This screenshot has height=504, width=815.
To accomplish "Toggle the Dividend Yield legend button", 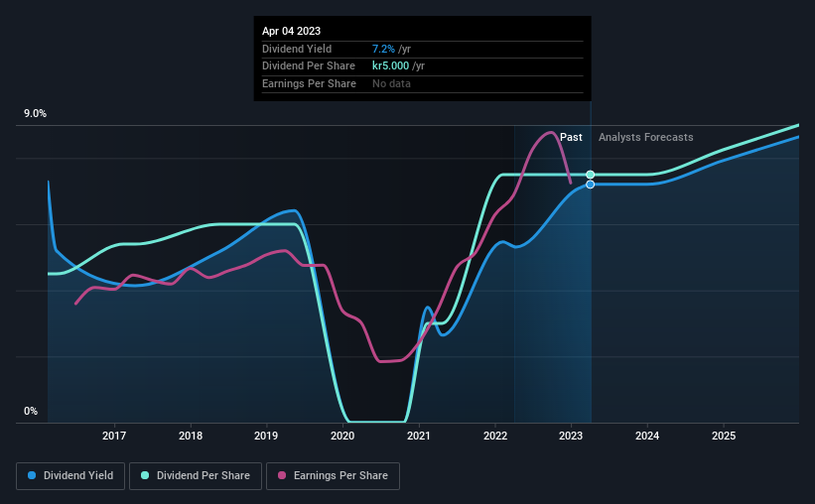I will pos(70,476).
